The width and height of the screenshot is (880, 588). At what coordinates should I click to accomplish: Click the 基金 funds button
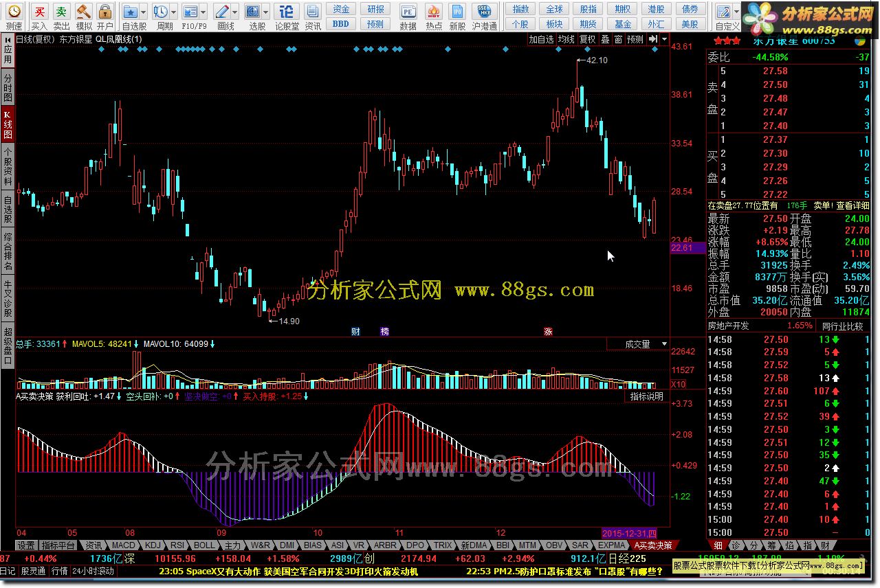(x=622, y=24)
